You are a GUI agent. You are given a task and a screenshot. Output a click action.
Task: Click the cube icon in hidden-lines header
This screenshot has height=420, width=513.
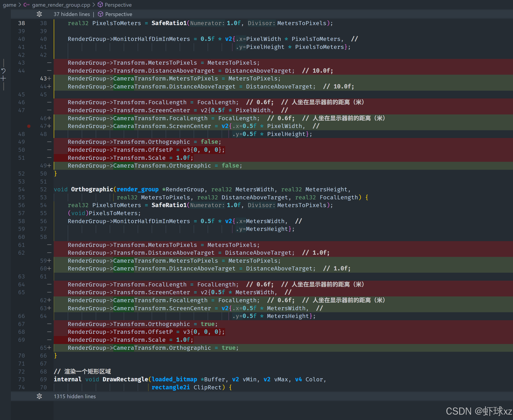tap(101, 14)
